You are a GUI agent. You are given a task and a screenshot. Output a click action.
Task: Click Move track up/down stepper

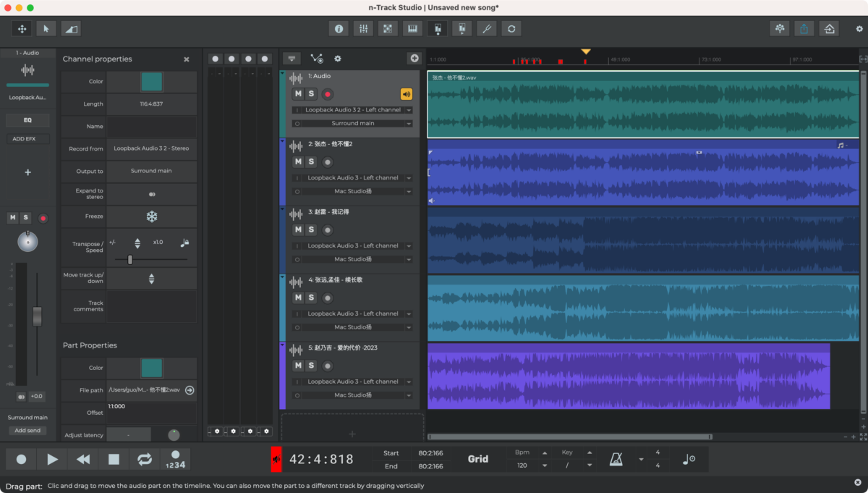pyautogui.click(x=151, y=278)
